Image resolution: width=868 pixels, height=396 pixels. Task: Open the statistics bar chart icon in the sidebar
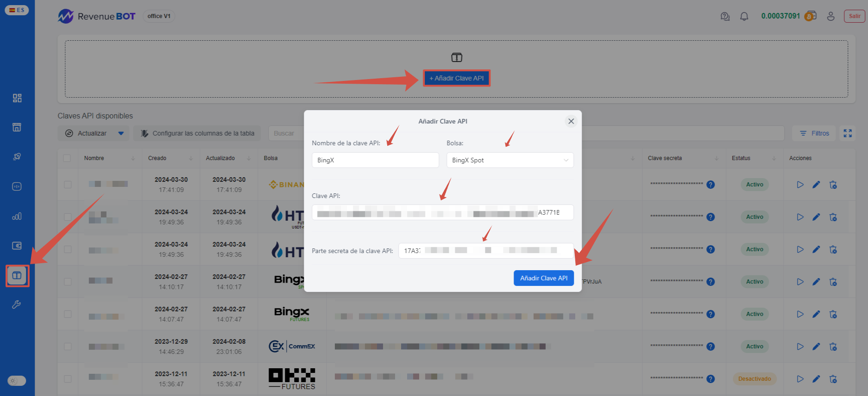[x=17, y=216]
